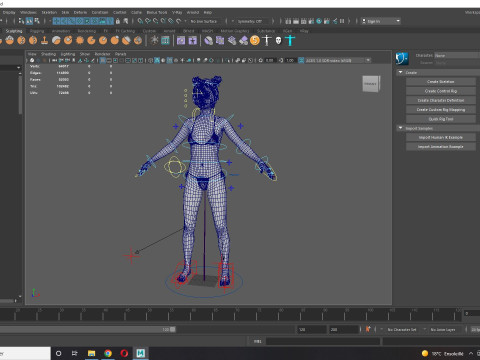Open the Character None dropdown
This screenshot has width=480, height=360.
pos(457,56)
